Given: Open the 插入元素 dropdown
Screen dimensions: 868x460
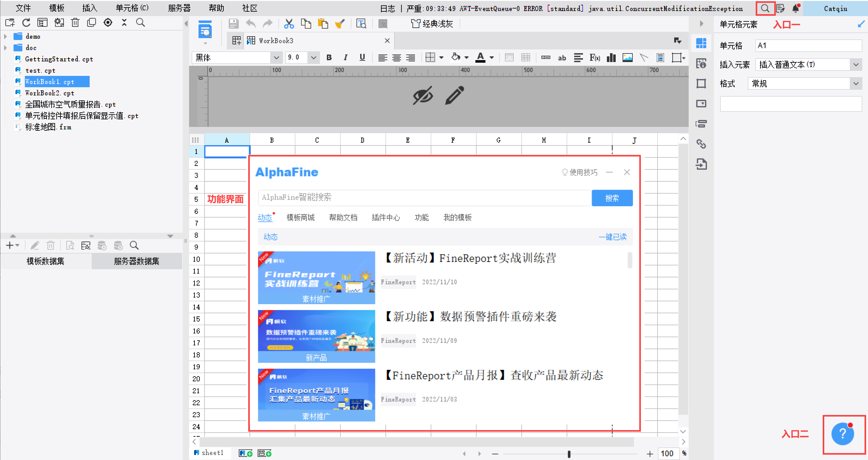Looking at the screenshot, I should pyautogui.click(x=856, y=65).
